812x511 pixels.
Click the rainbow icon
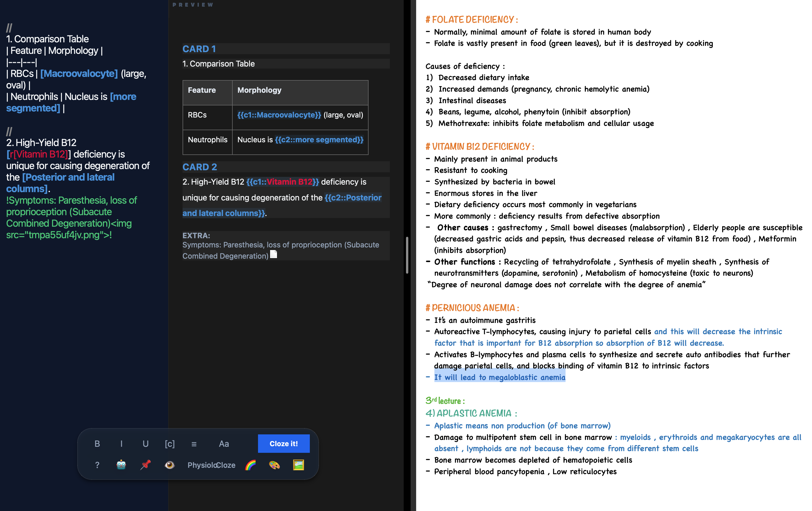click(x=250, y=465)
